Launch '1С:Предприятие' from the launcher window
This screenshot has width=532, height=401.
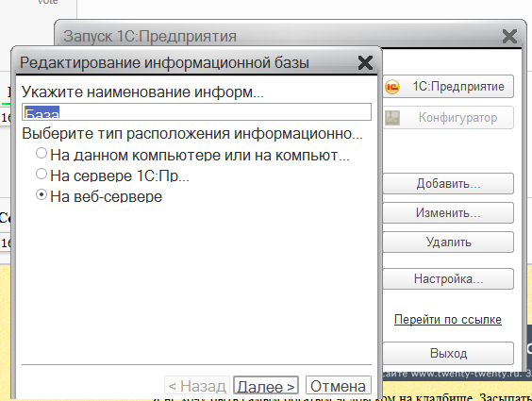[x=448, y=87]
